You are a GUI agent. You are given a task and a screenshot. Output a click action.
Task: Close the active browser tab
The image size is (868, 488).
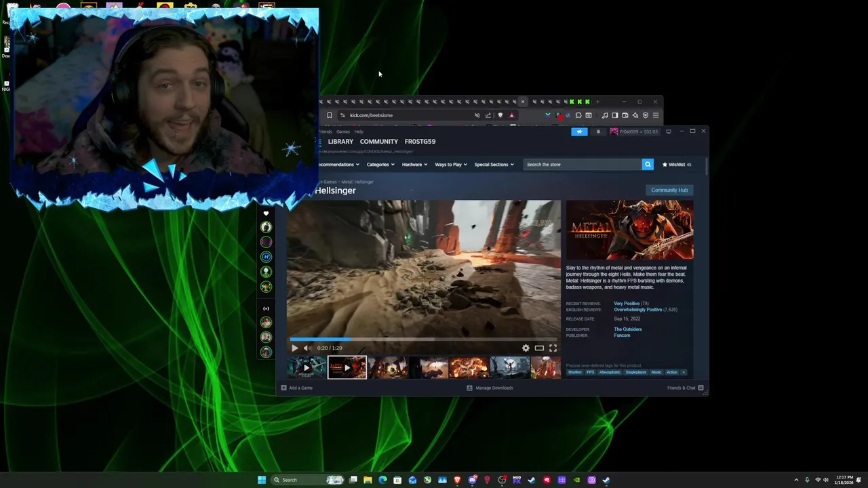click(x=522, y=102)
